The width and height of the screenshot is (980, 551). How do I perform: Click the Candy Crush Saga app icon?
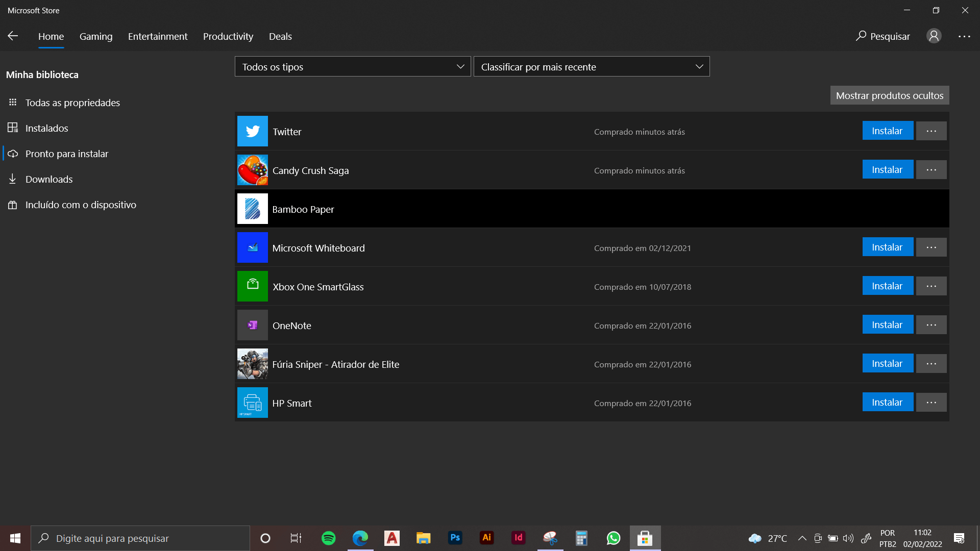pos(253,170)
